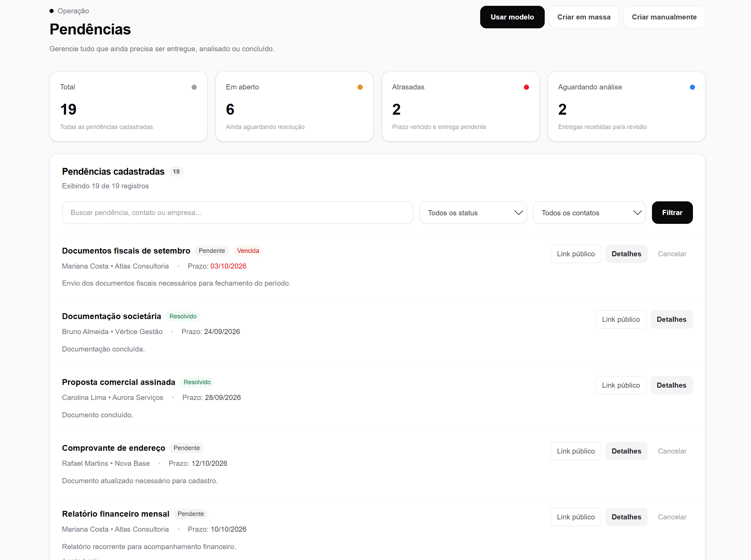Viewport: 751px width, 560px height.
Task: Open the Todos os status dropdown
Action: [x=473, y=213]
